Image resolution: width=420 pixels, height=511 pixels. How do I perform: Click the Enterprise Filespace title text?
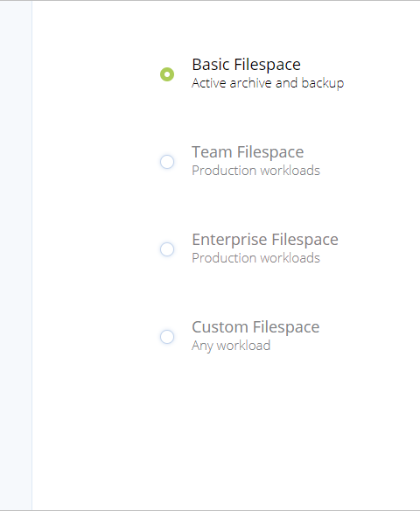coord(265,240)
